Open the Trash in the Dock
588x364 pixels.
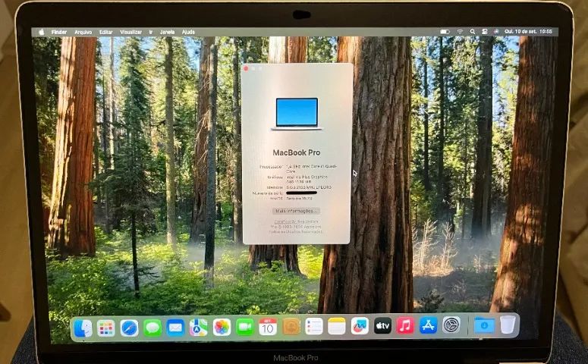[508, 325]
